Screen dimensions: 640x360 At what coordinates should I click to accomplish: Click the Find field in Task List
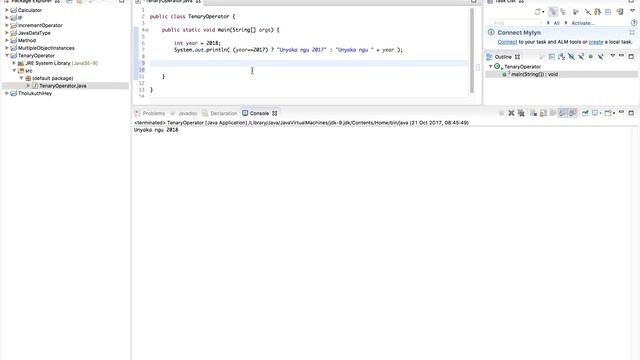[x=515, y=23]
